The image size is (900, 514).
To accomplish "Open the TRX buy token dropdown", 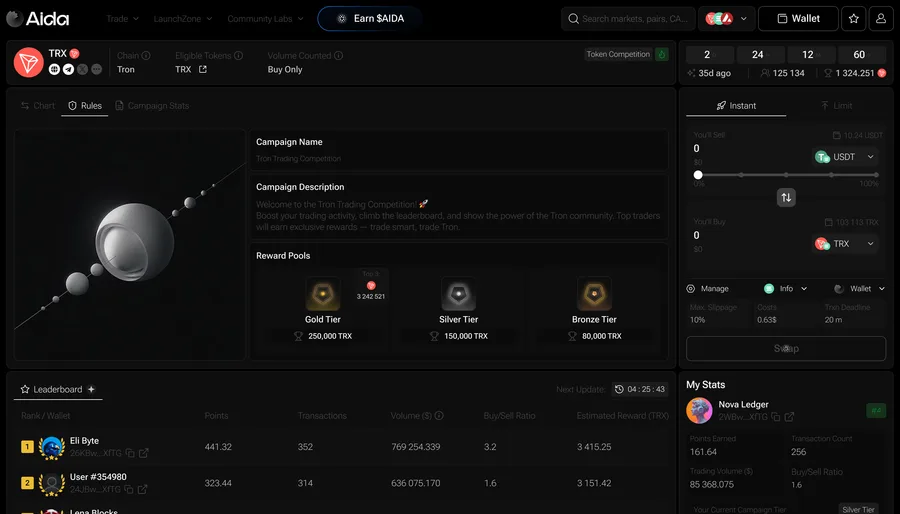I will [847, 244].
